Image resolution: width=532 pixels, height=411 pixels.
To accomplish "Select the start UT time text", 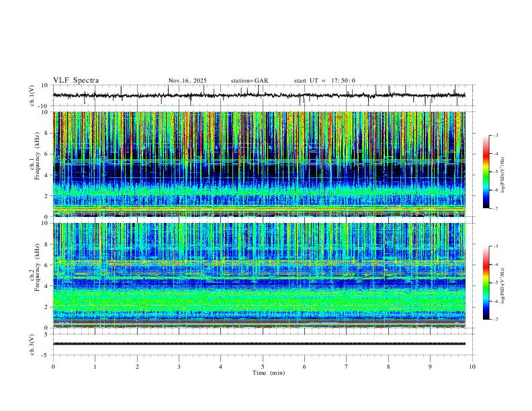I will tap(324, 81).
